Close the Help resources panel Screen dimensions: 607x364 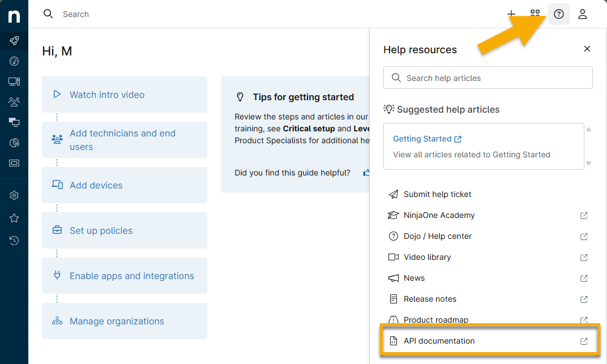click(587, 49)
